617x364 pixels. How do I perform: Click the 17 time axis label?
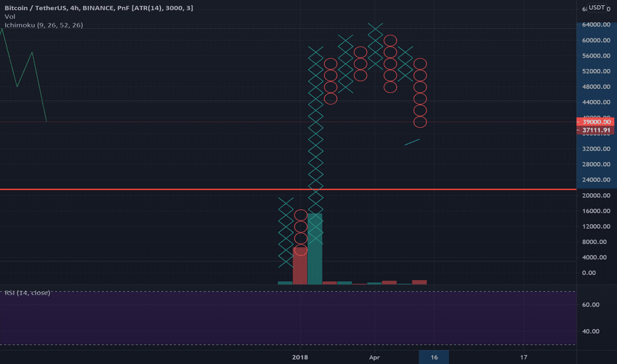point(524,357)
